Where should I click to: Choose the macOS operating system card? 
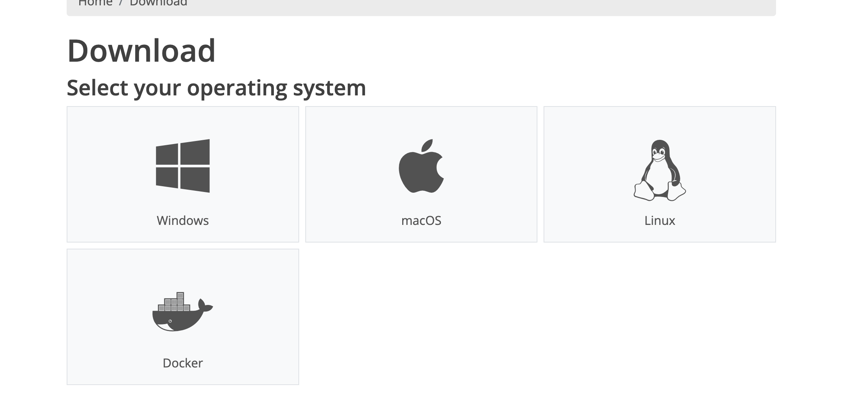(421, 174)
